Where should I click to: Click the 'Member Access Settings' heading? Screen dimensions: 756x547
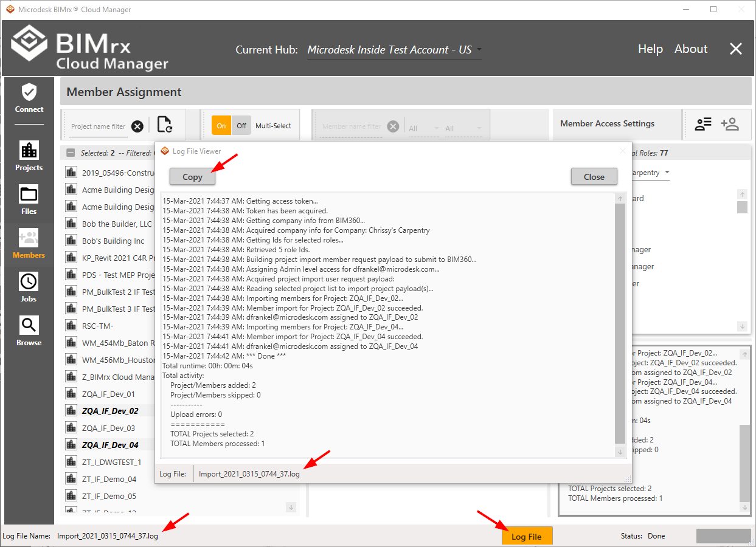(608, 123)
